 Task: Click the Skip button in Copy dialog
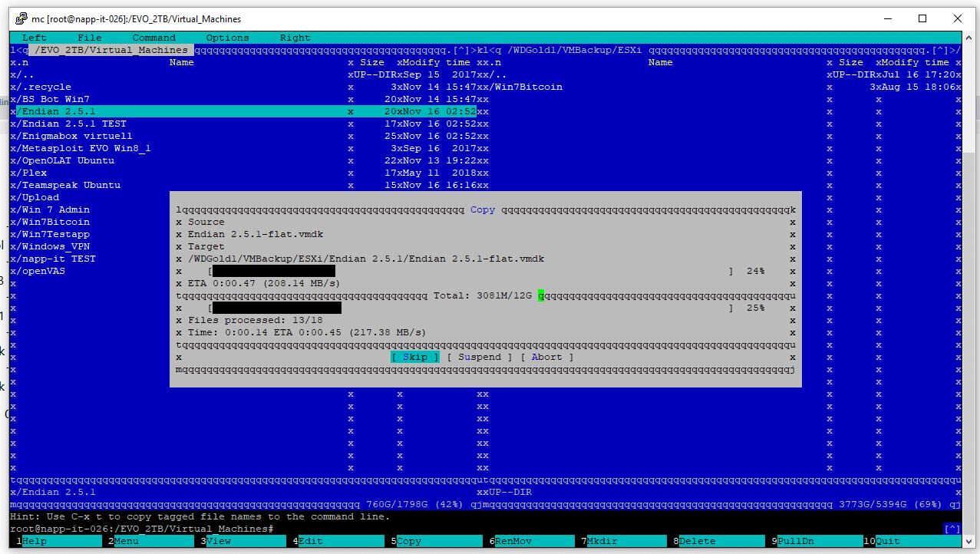pyautogui.click(x=415, y=357)
